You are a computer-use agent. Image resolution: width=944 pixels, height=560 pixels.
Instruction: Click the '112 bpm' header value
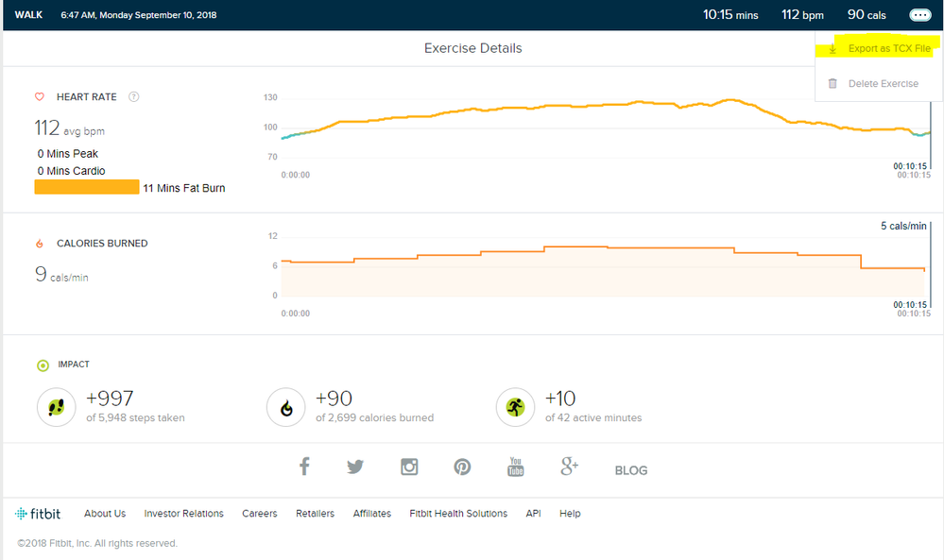(802, 15)
